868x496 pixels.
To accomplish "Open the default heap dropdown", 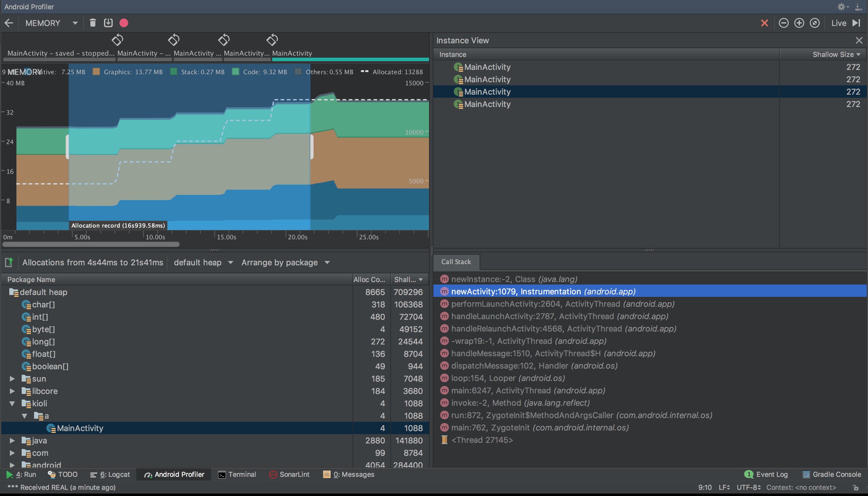I will click(203, 262).
